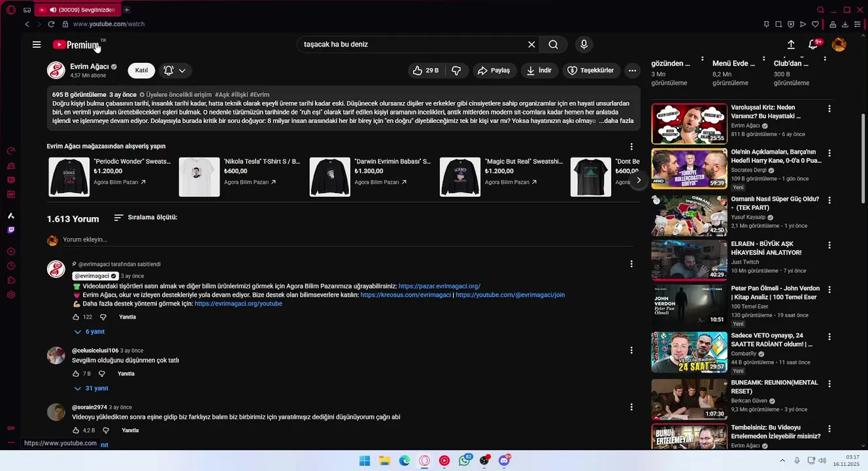
Task: Open File Explorer from taskbar
Action: [385, 461]
